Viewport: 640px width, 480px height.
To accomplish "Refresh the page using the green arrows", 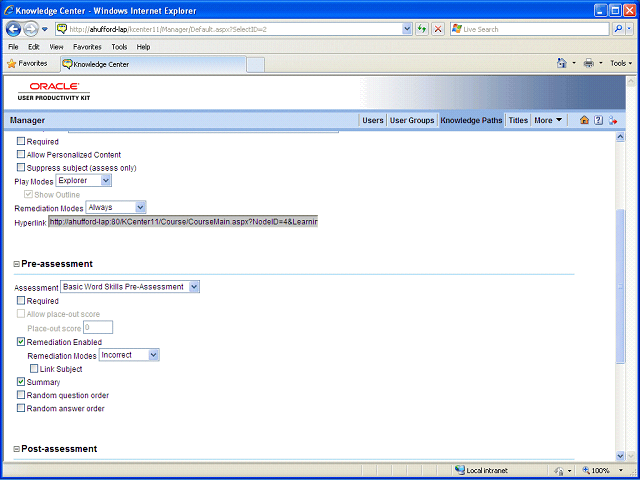I will click(422, 29).
